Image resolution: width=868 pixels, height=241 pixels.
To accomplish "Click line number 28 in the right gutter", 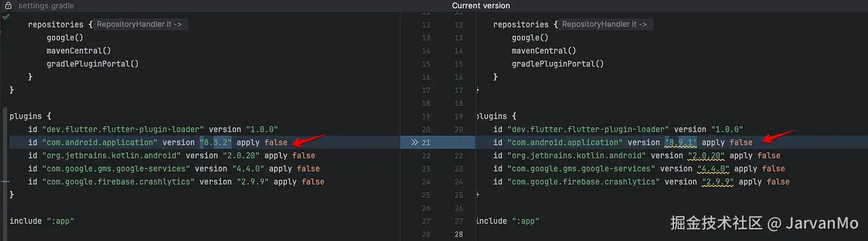I will click(x=458, y=234).
